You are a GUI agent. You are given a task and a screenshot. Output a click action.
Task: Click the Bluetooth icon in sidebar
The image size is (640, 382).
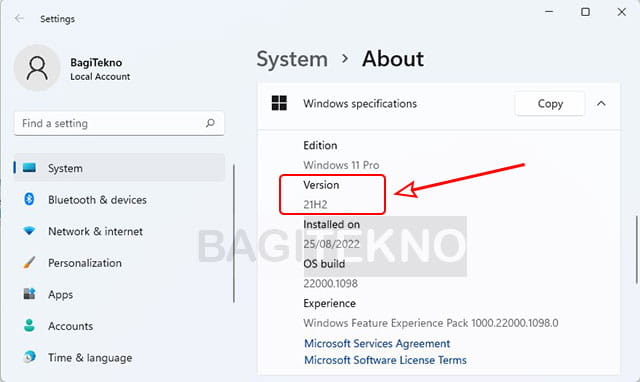coord(29,199)
